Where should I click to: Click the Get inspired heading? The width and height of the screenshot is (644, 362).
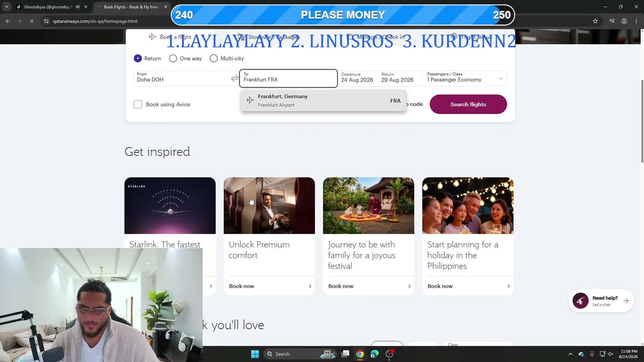tap(157, 152)
